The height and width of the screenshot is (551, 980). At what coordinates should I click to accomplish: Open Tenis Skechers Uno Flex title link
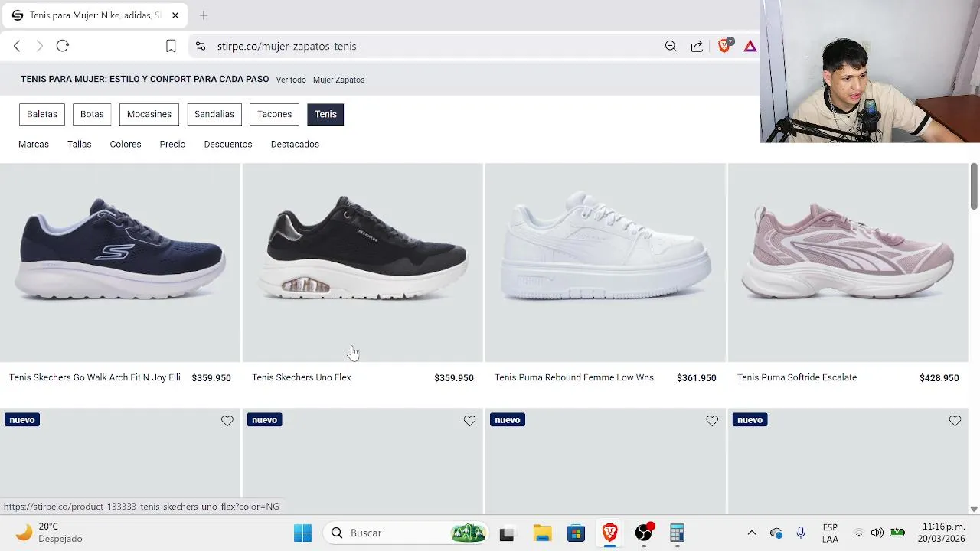pos(302,377)
